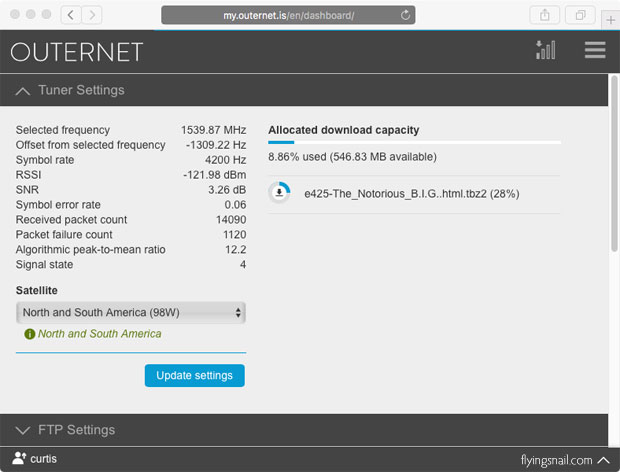Click the my.outernet.is address bar
Image resolution: width=620 pixels, height=472 pixels.
pyautogui.click(x=288, y=15)
